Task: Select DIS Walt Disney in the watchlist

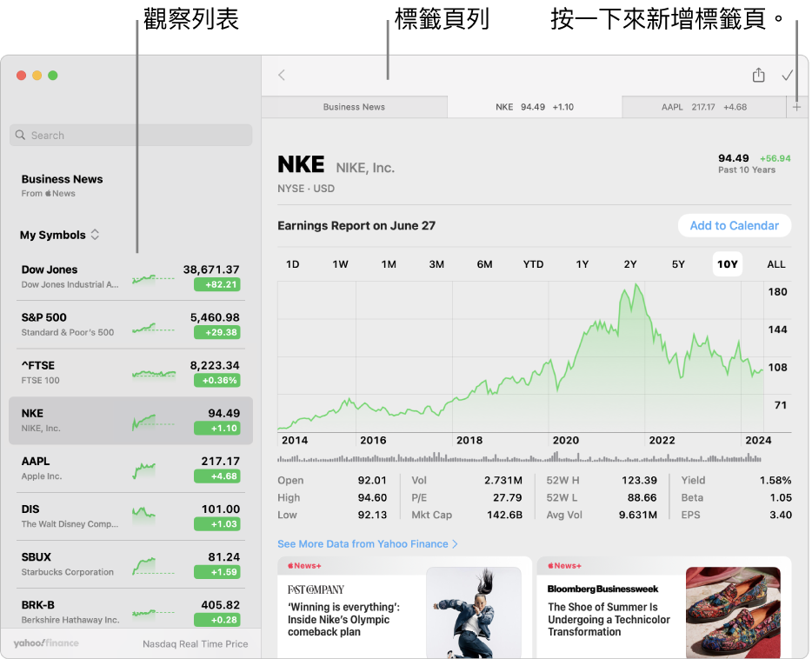Action: coord(130,516)
